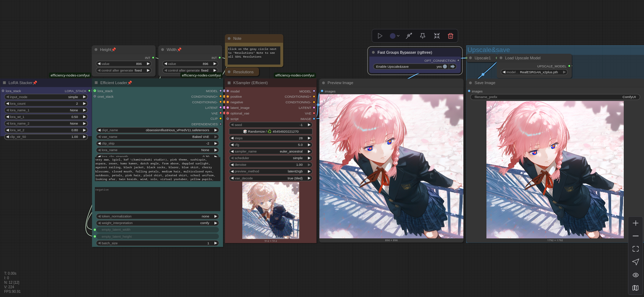Click the bypass node toolbar icon
Viewport: 644px width, 297px height.
coord(409,36)
